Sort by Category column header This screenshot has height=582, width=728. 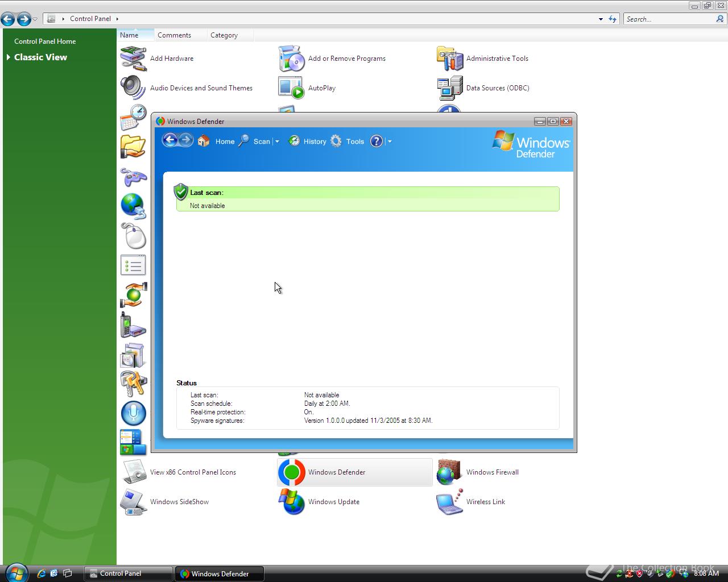coord(230,35)
